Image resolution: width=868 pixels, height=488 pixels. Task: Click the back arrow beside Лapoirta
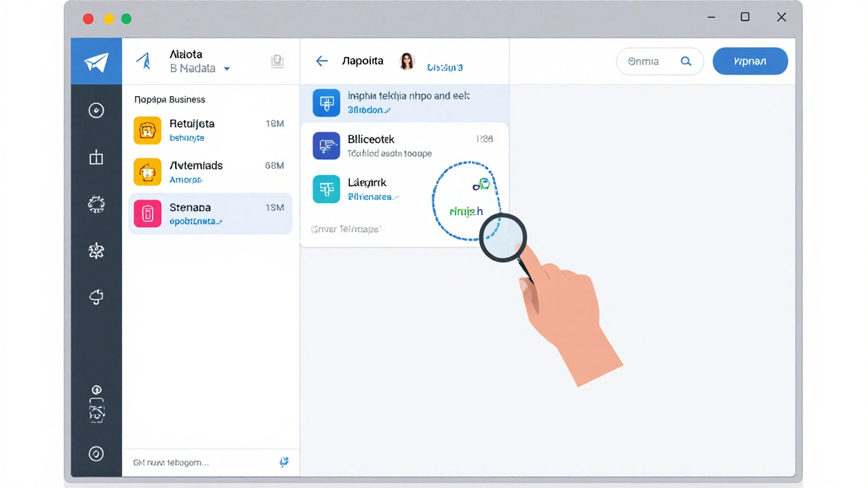pyautogui.click(x=321, y=61)
